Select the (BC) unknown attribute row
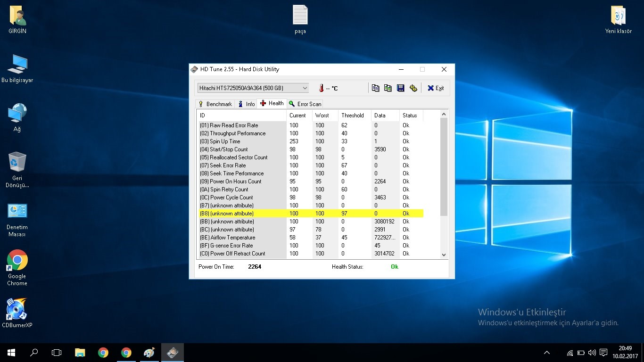Image resolution: width=644 pixels, height=362 pixels. 310,230
